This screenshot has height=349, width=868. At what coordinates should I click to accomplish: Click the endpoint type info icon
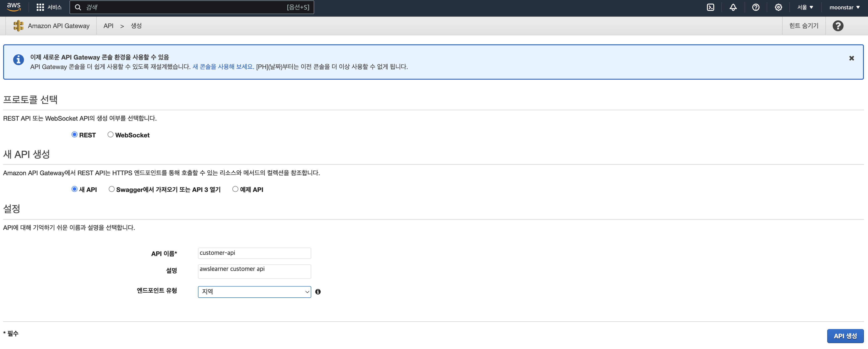pyautogui.click(x=318, y=292)
